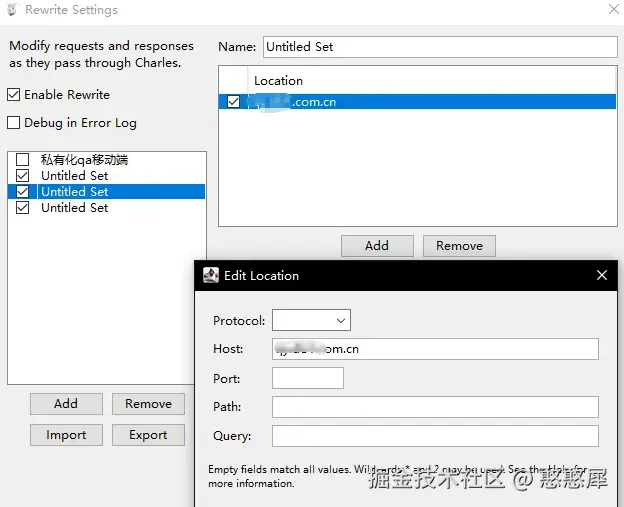This screenshot has height=507, width=624.
Task: Click the Rewrite Settings window icon
Action: [12, 10]
